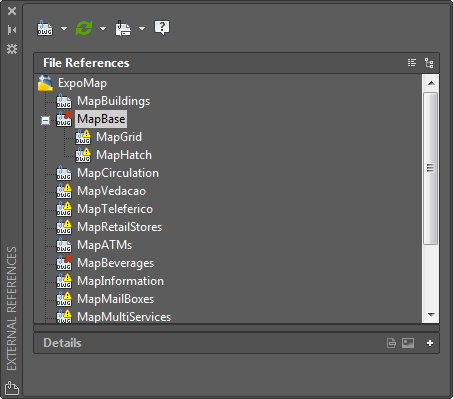Expand the Details pane with plus button
The width and height of the screenshot is (453, 399).
click(x=430, y=343)
